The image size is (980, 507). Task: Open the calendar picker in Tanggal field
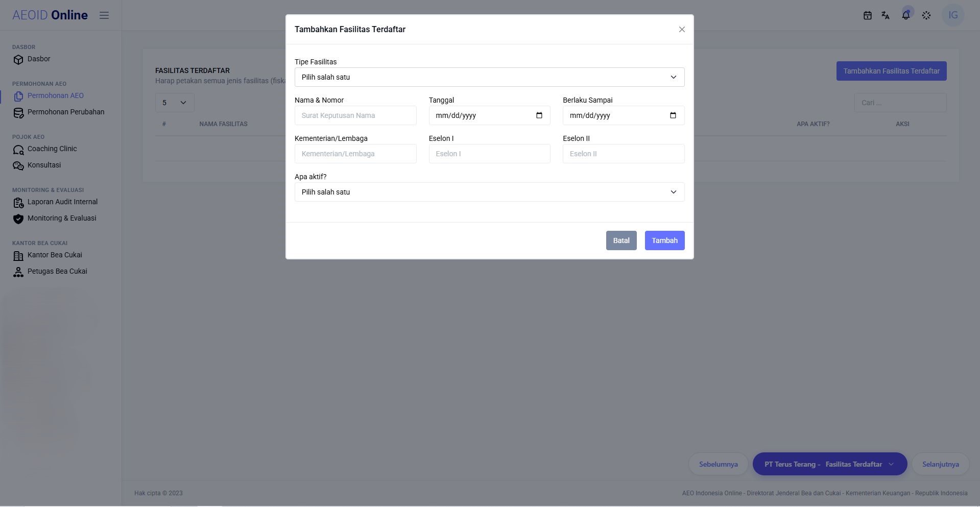tap(539, 115)
